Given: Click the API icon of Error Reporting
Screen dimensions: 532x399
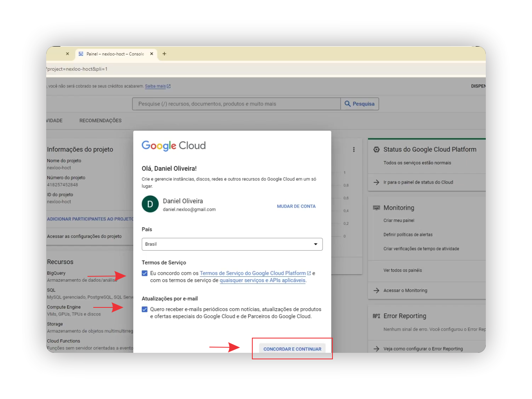Looking at the screenshot, I should (377, 316).
